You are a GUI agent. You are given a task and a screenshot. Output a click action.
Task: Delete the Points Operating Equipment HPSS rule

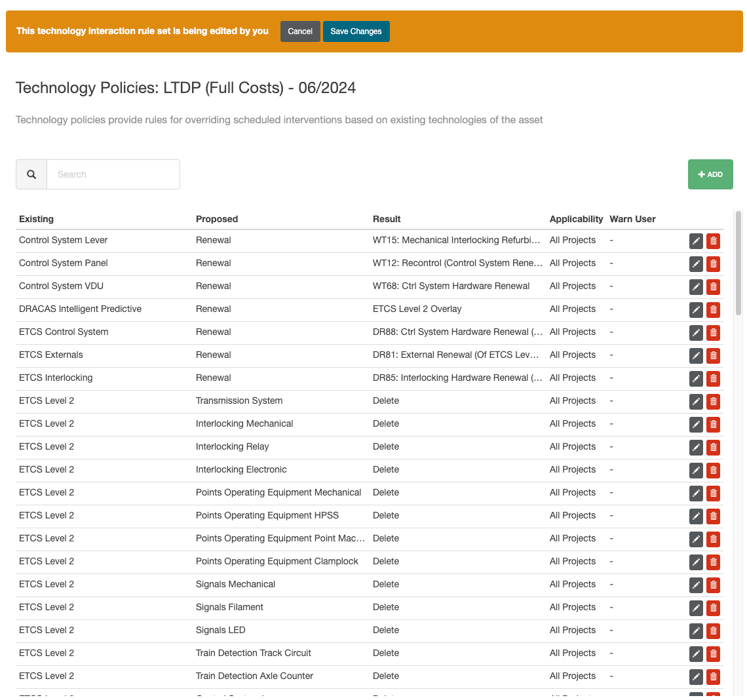click(714, 516)
